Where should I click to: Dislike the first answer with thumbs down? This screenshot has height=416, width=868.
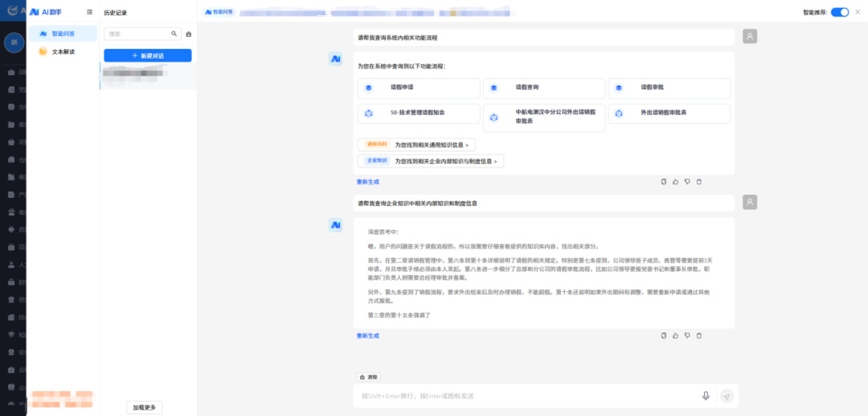pyautogui.click(x=687, y=182)
